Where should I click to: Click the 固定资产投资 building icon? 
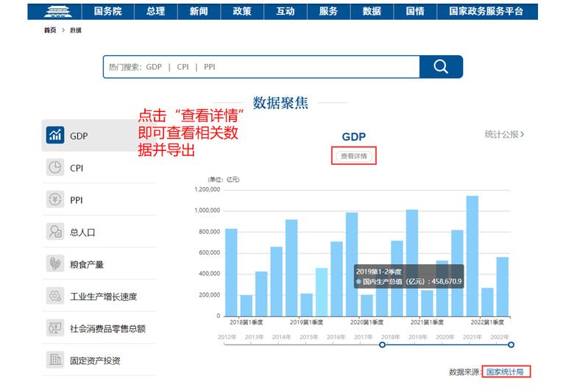[x=55, y=360]
